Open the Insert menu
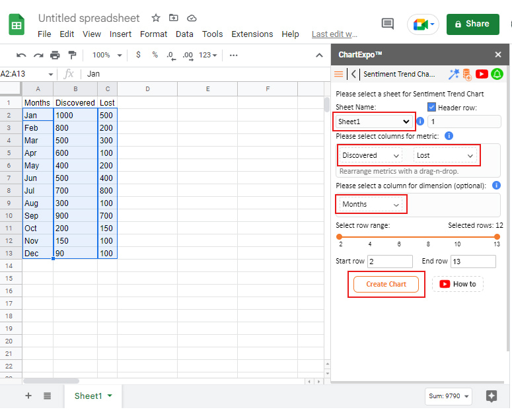 [120, 34]
